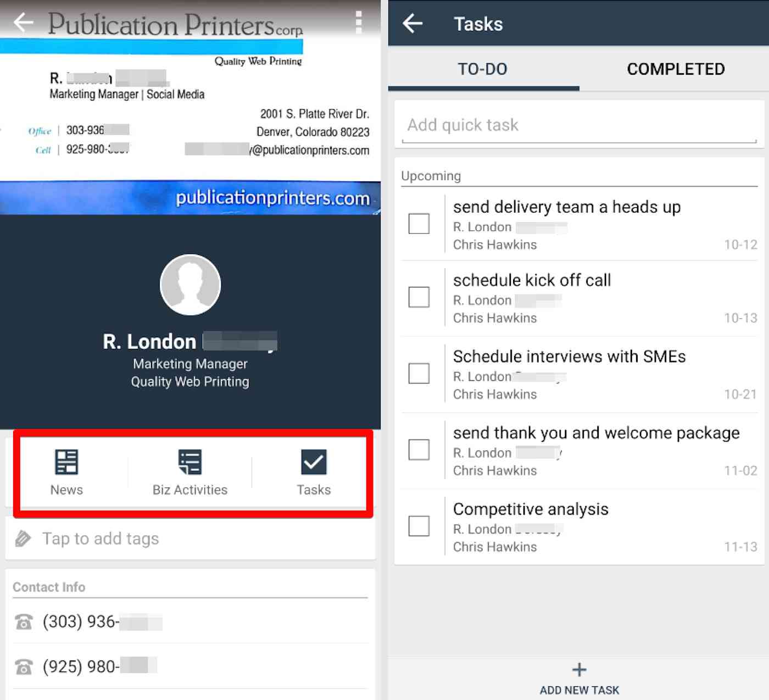
Task: Open the Biz Activities icon
Action: (x=190, y=462)
